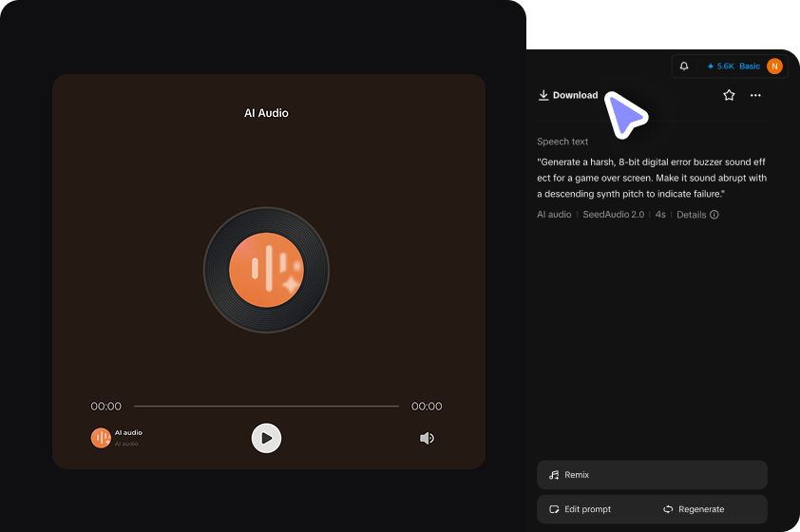Open Details for this audio
This screenshot has width=800, height=532.
tap(697, 215)
